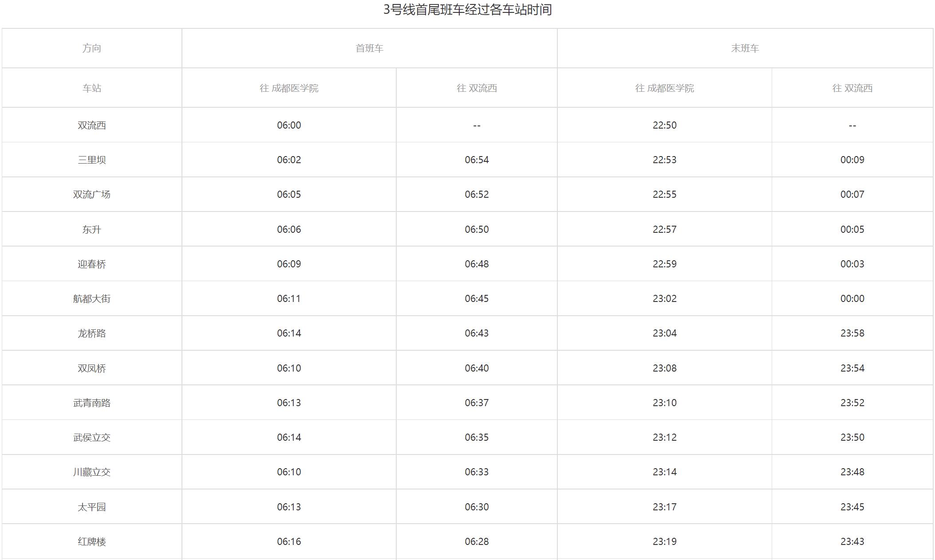Click 06:52 in the 双流广场 row

[477, 194]
